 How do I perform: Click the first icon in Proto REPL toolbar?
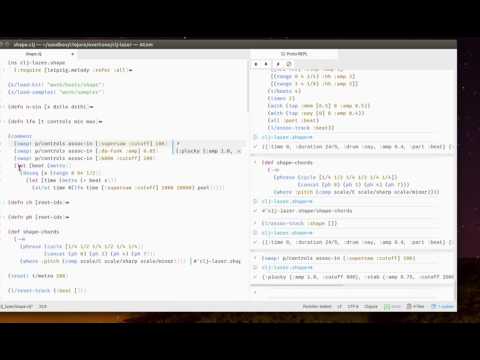(x=256, y=64)
